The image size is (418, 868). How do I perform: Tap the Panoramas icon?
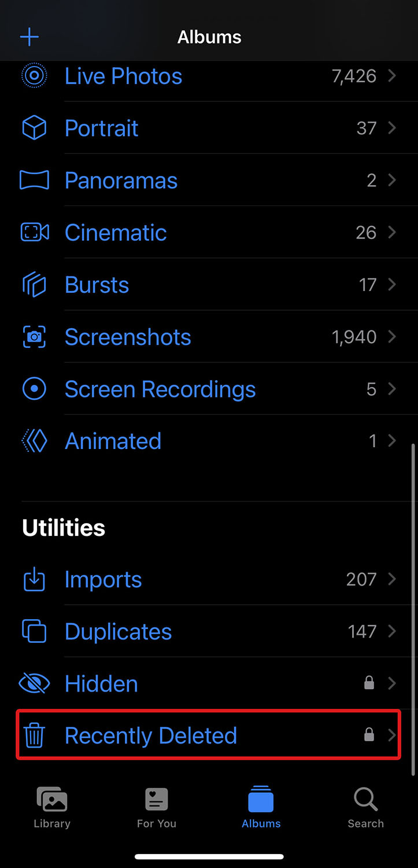tap(34, 180)
